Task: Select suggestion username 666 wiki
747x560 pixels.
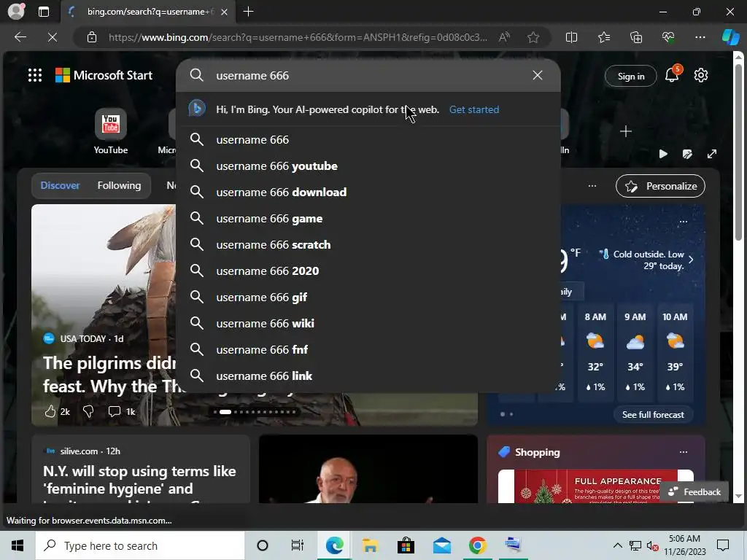Action: pyautogui.click(x=368, y=323)
